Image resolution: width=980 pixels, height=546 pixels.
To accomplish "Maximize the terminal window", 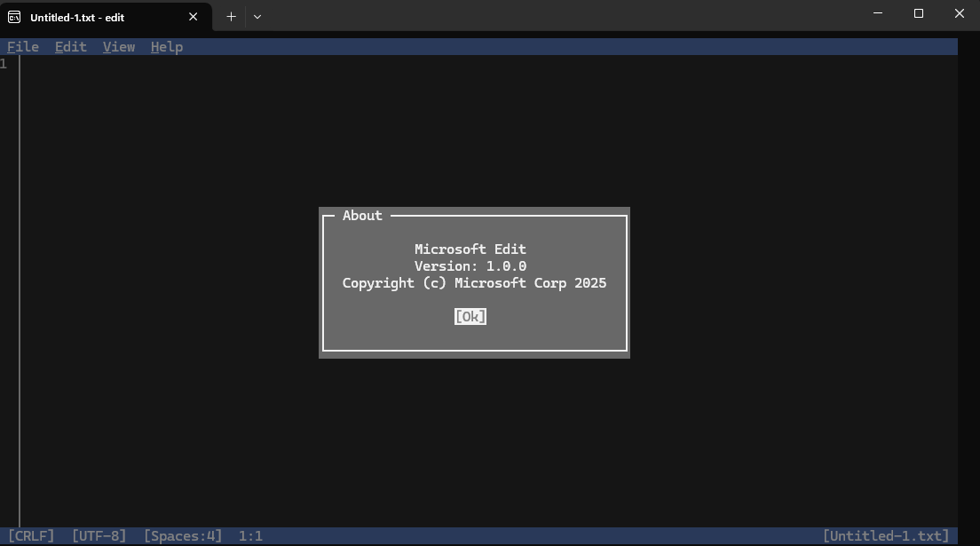I will coord(918,13).
